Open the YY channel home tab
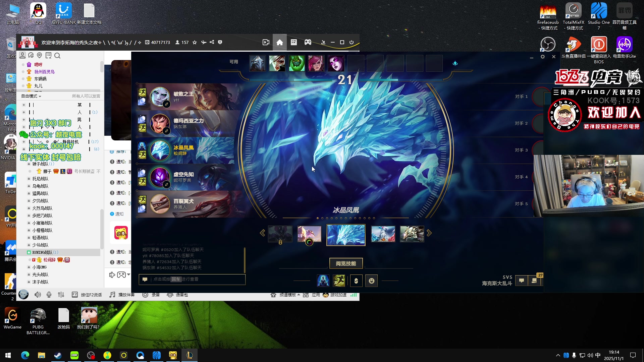 279,42
